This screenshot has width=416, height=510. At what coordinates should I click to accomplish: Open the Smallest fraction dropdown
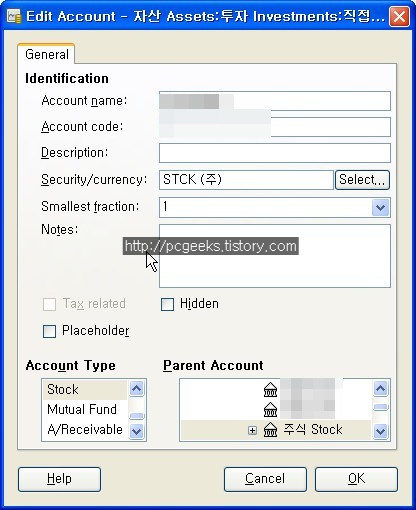click(x=380, y=207)
